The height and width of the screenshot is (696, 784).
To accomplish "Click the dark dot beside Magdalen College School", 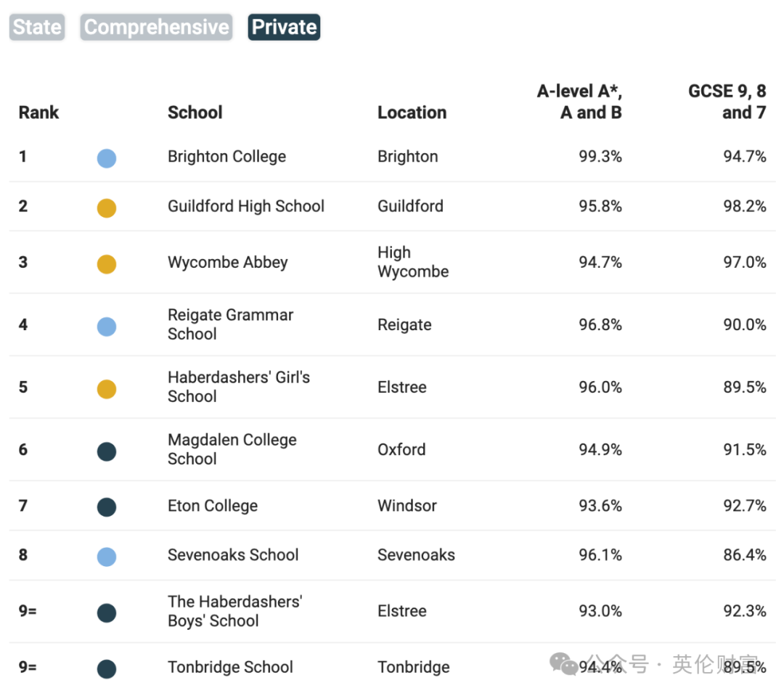I will point(107,451).
